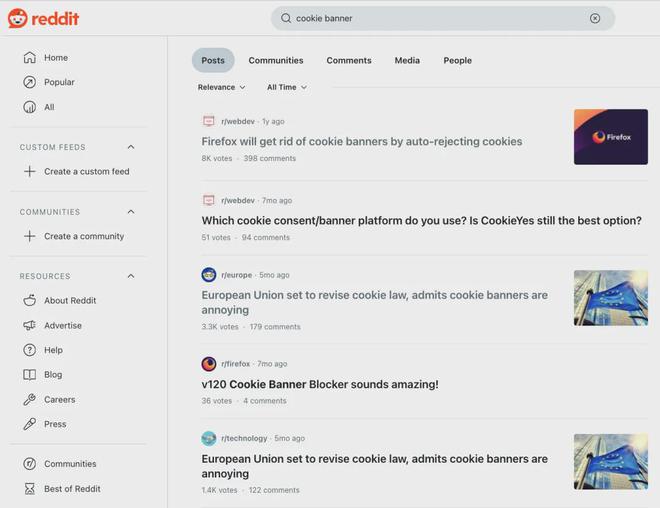Open r/europe post on EU cookie law

coord(375,302)
